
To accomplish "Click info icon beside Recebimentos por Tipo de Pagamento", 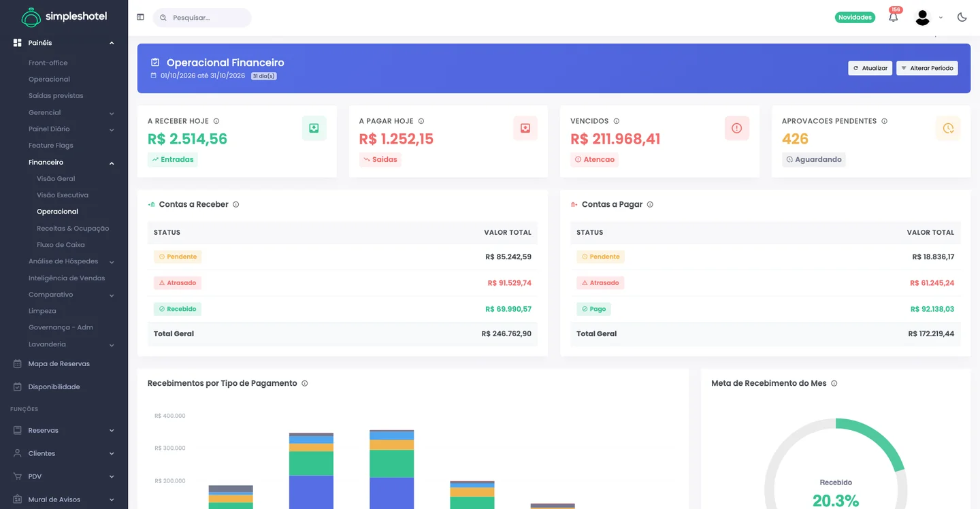I will click(304, 383).
